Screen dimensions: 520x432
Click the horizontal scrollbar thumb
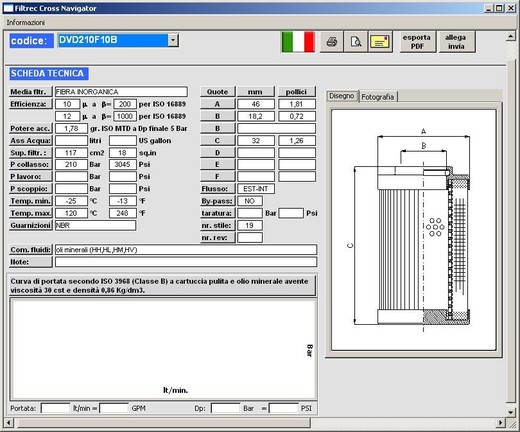coord(164,423)
